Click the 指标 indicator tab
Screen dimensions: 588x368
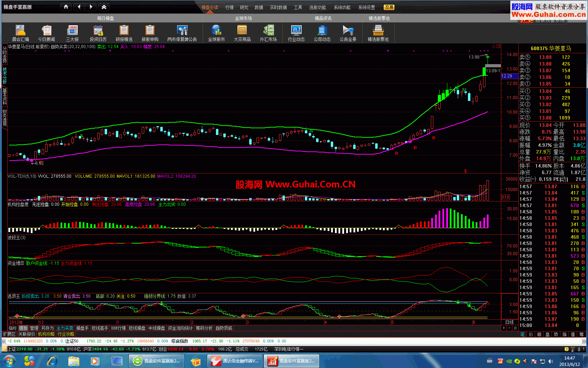pos(13,328)
